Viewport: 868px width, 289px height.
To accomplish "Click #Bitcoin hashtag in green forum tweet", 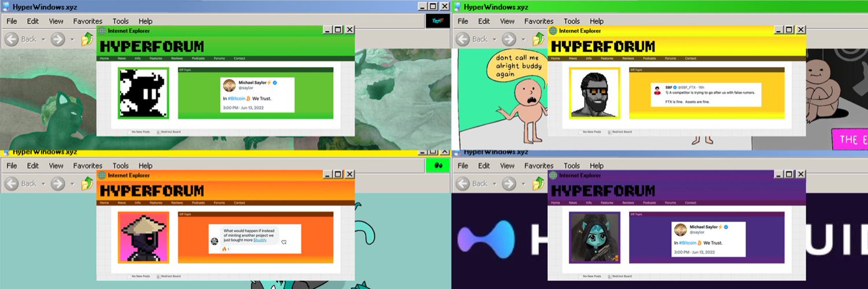I will tap(236, 99).
